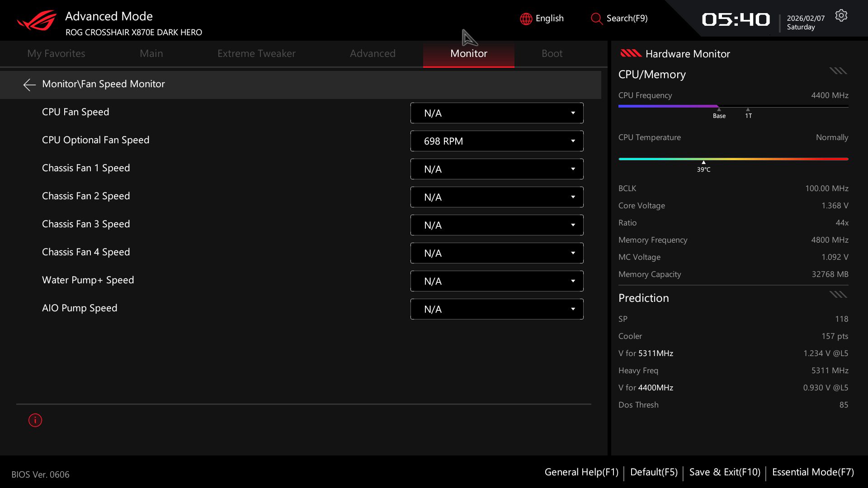Screen dimensions: 868x488
Task: Expand the Water Pump+ Speed dropdown
Action: [496, 281]
